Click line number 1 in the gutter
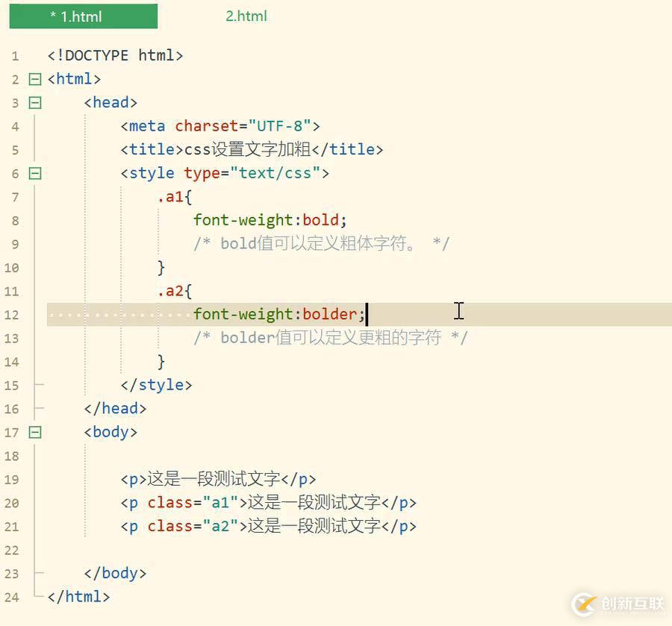This screenshot has width=672, height=626. pos(15,55)
